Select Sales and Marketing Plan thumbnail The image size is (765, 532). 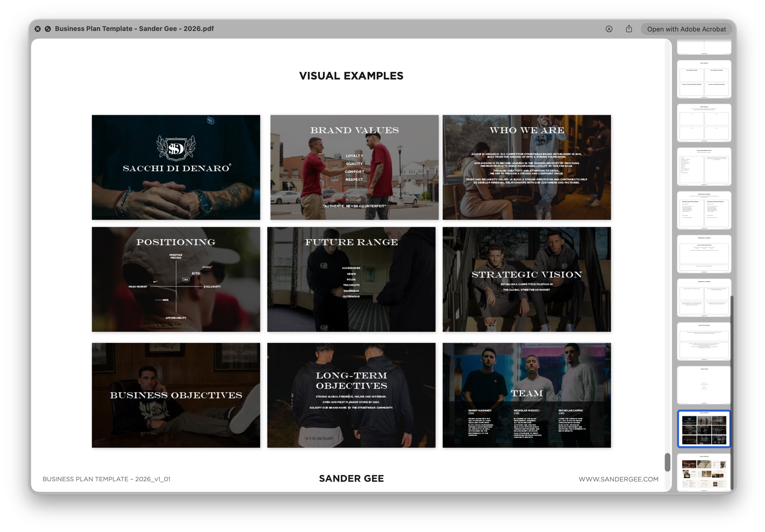click(704, 166)
